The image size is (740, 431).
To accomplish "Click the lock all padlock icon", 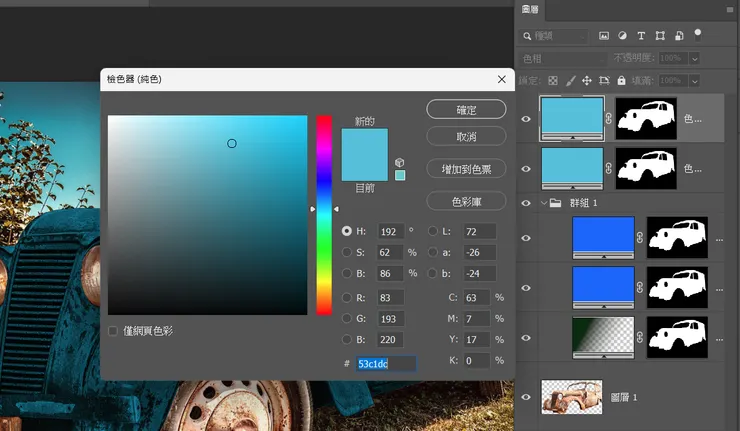I will 621,80.
